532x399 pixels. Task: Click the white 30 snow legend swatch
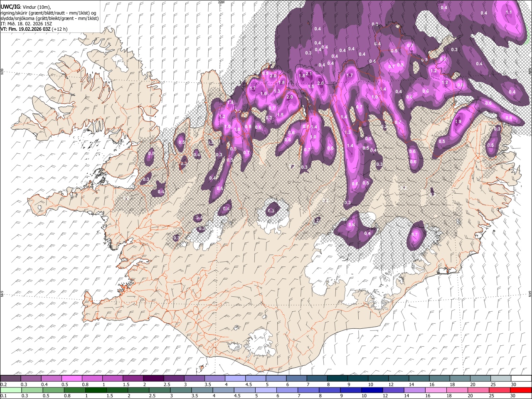click(521, 378)
